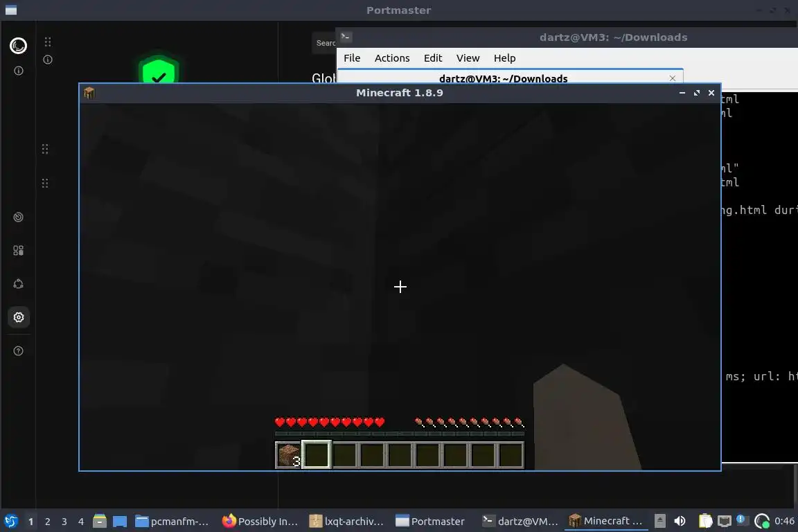Select the hotbar slot holding dirt blocks
The image size is (798, 532).
coord(289,454)
